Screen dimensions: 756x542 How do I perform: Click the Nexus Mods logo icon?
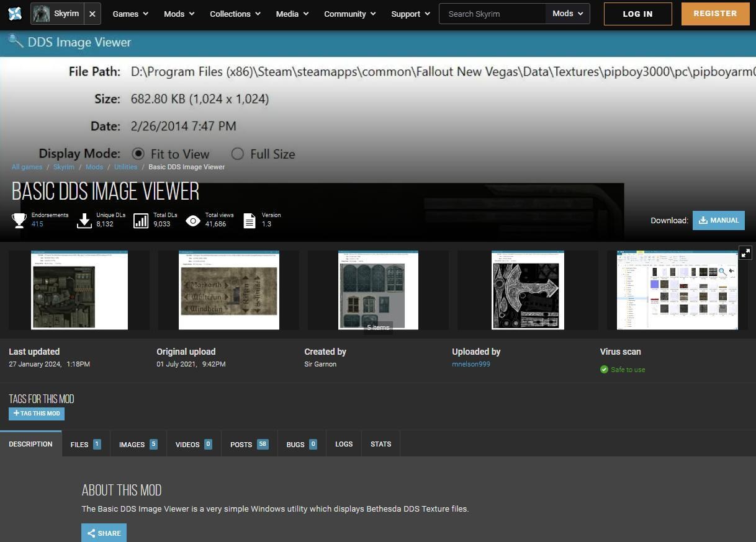(x=15, y=14)
